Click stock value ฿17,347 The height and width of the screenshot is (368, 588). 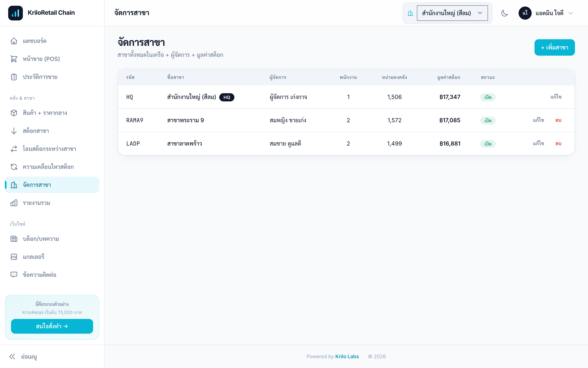click(450, 97)
